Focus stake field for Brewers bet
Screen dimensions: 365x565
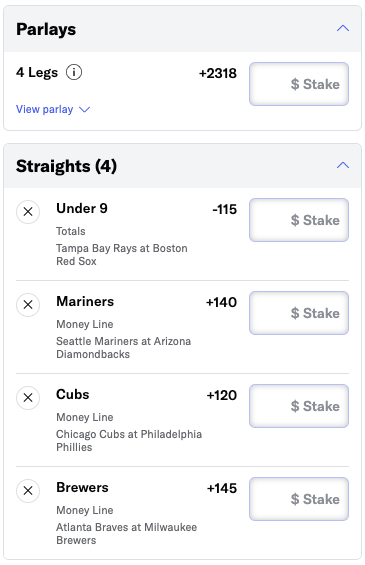coord(299,499)
